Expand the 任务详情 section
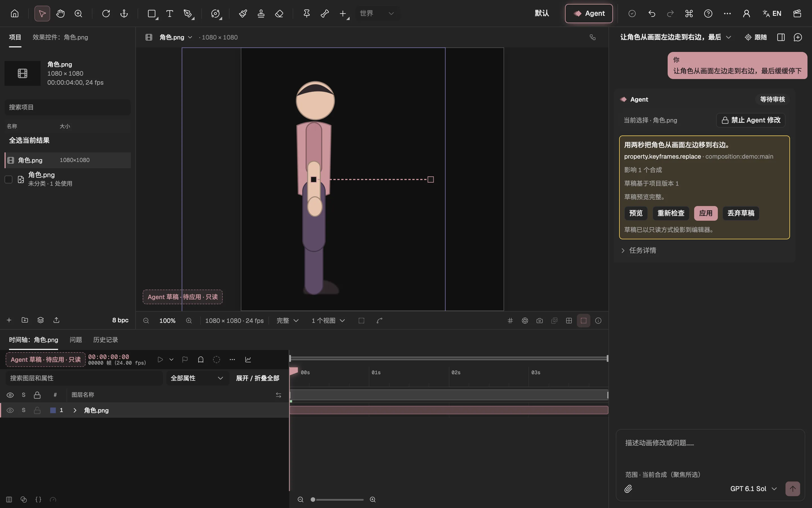Screen dimensions: 812x508 click(639, 250)
